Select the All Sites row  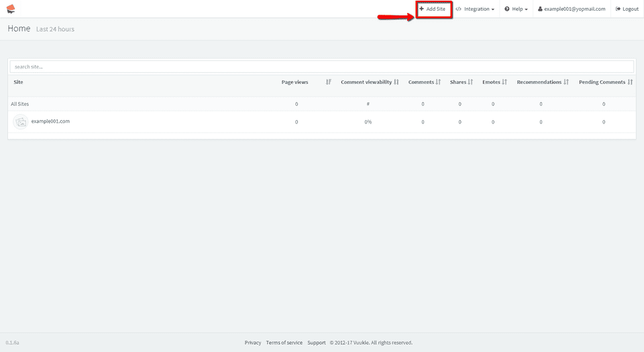[20, 104]
